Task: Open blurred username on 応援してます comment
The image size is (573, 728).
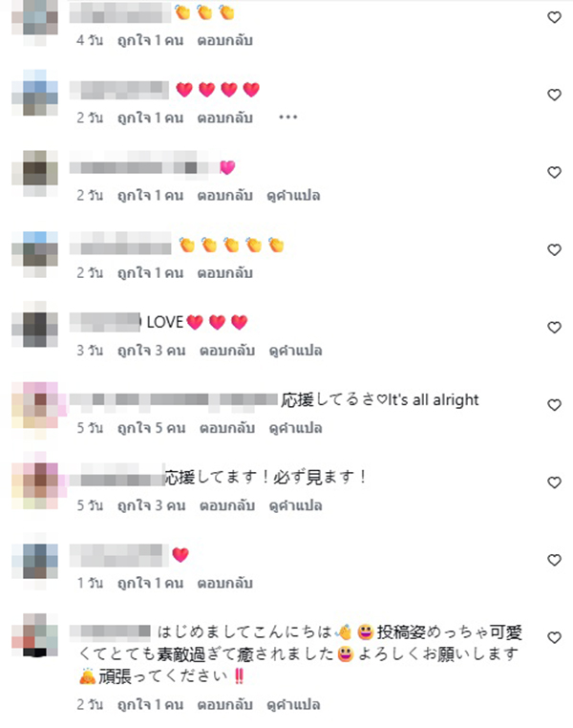Action: (117, 477)
